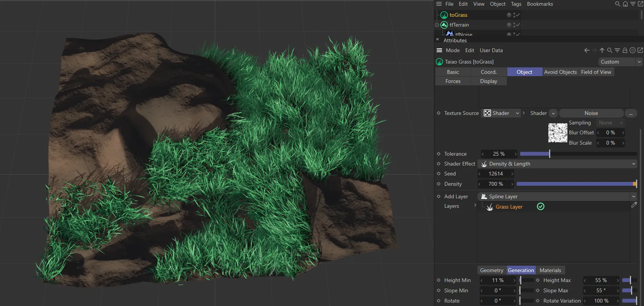Image resolution: width=644 pixels, height=306 pixels.
Task: Click the layer picker eyedropper icon
Action: tap(634, 205)
